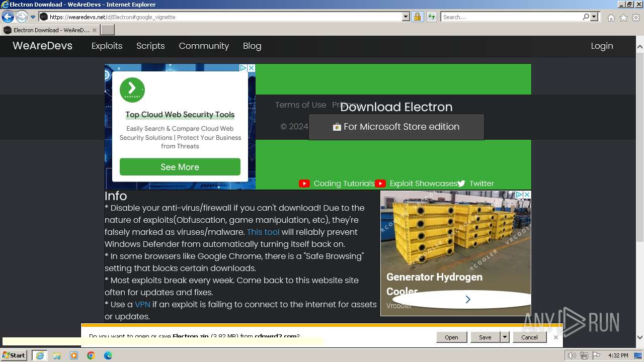
Task: Click the page scrollbar down arrow
Action: (640, 337)
